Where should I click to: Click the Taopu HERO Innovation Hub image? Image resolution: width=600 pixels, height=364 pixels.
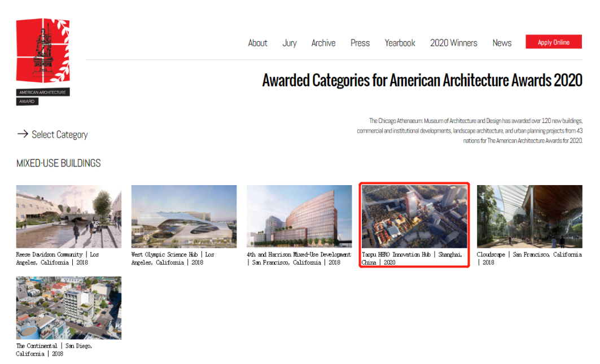click(414, 217)
